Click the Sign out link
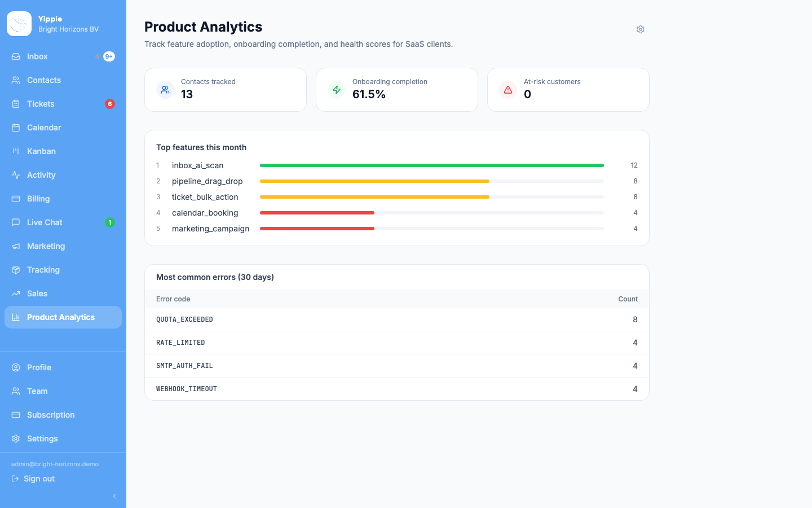 [33, 479]
